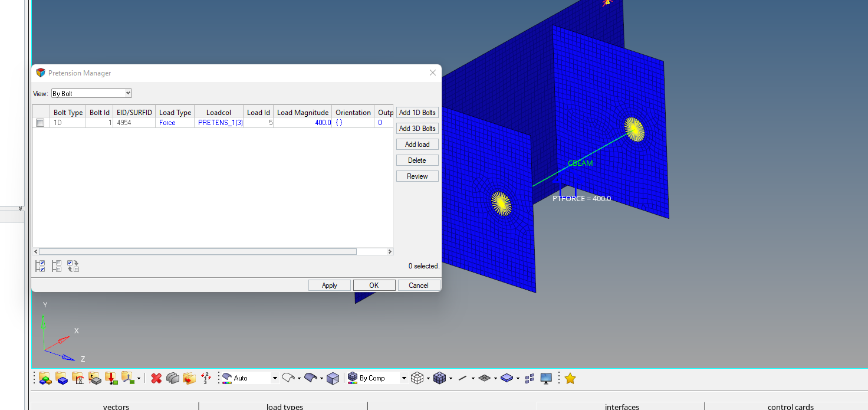Screen dimensions: 868x410
Task: Click the deselect all rows icon
Action: point(57,266)
